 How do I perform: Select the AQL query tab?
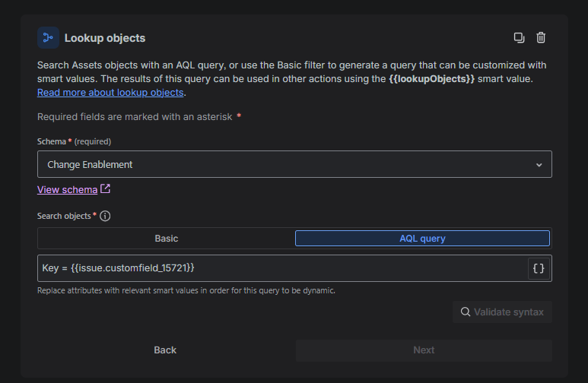pos(422,239)
